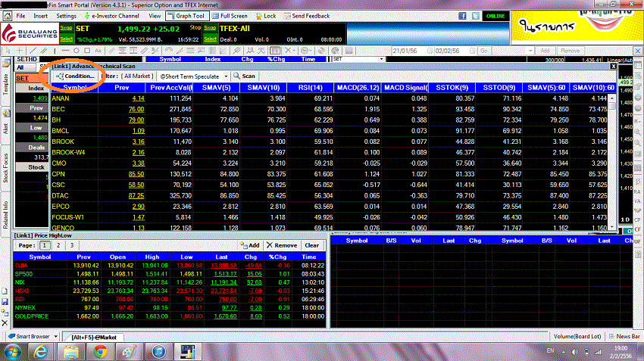Viewport: 644px width, 361px height.
Task: Select the pointer arrow drawing tool
Action: (x=8, y=51)
